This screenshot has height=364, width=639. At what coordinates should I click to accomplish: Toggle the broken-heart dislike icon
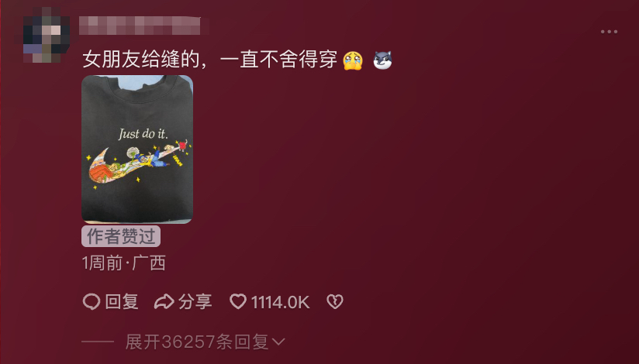[x=335, y=302]
